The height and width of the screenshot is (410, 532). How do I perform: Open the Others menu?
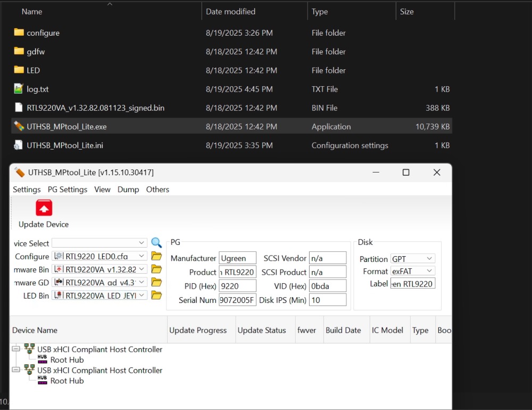click(x=157, y=189)
